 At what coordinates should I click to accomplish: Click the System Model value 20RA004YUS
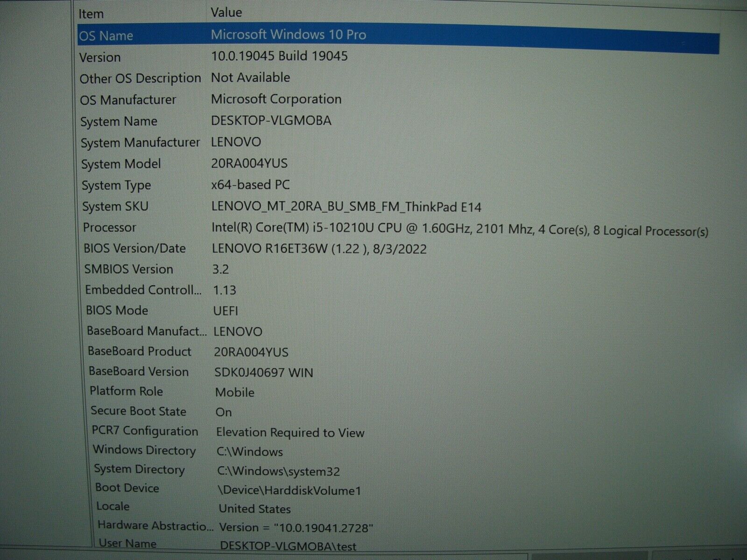[249, 163]
